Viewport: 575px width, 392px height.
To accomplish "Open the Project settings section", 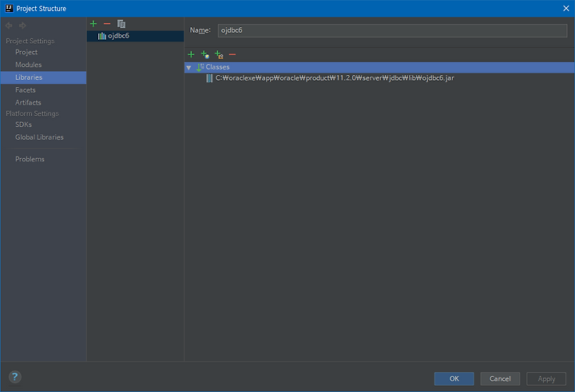I will pyautogui.click(x=26, y=52).
